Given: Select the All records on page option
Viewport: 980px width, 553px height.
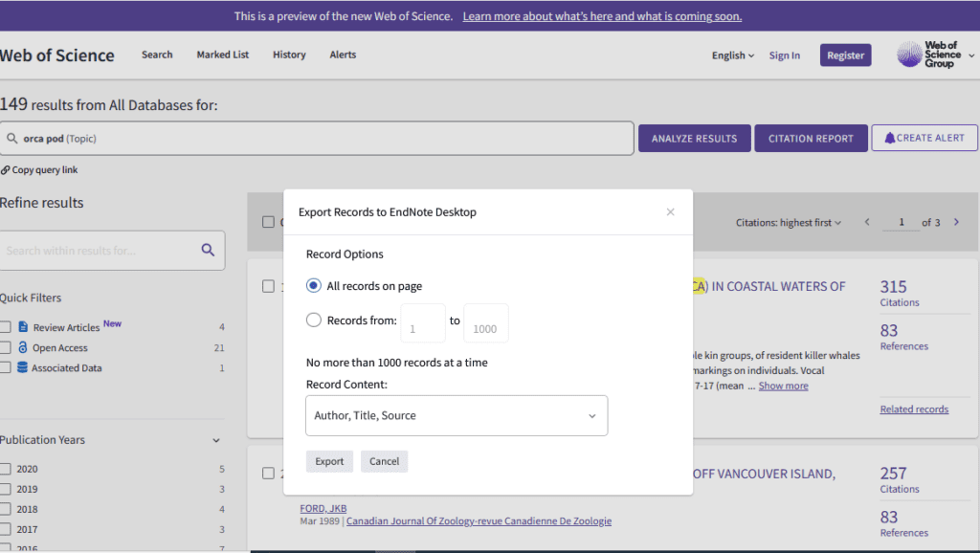Looking at the screenshot, I should coord(314,286).
